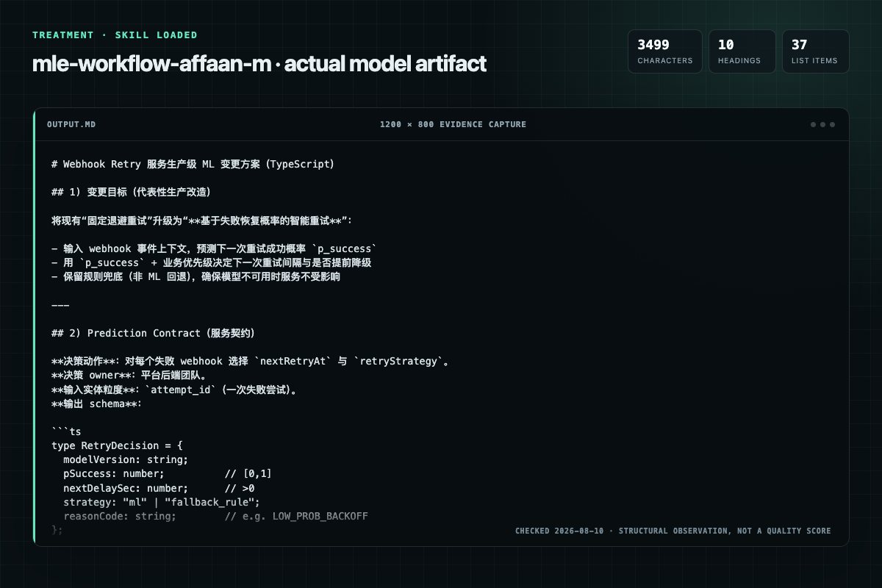The width and height of the screenshot is (882, 588).
Task: Click the 'pSuccess: number;' code line
Action: tap(168, 474)
